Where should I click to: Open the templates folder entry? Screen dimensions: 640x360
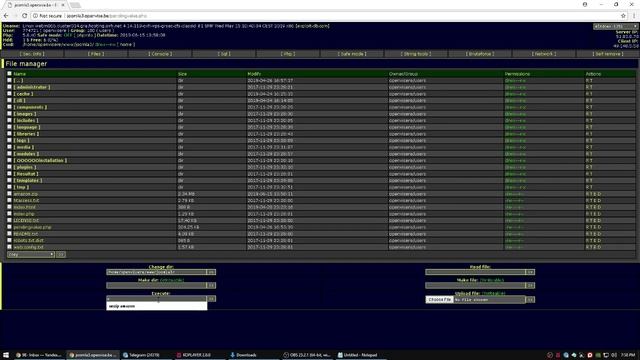tap(28, 180)
